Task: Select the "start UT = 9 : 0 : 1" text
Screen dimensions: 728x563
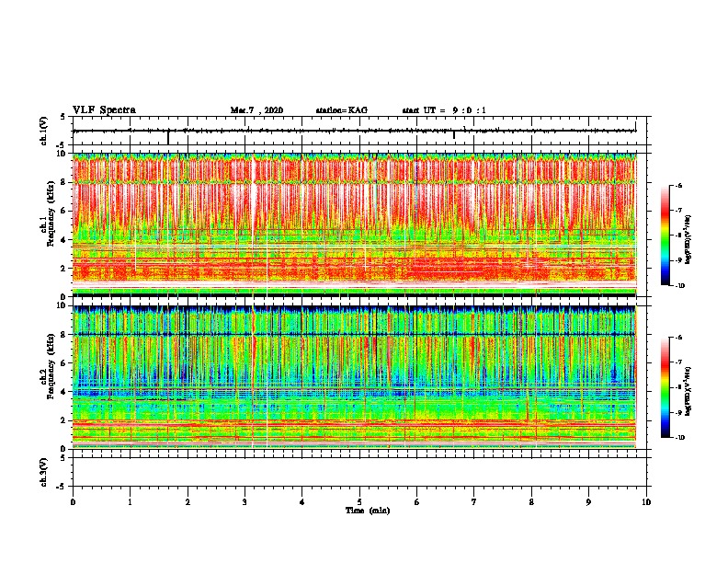Action: tap(444, 110)
